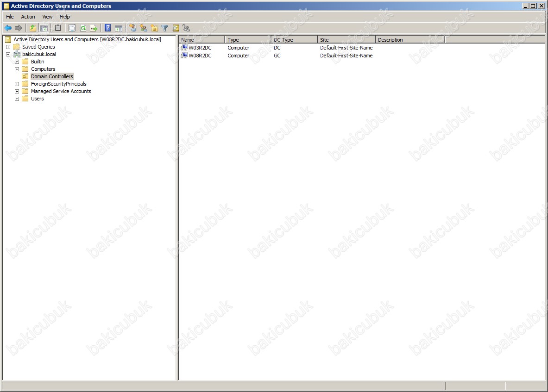The width and height of the screenshot is (548, 392).
Task: Select the Builtin tree item
Action: tap(38, 62)
